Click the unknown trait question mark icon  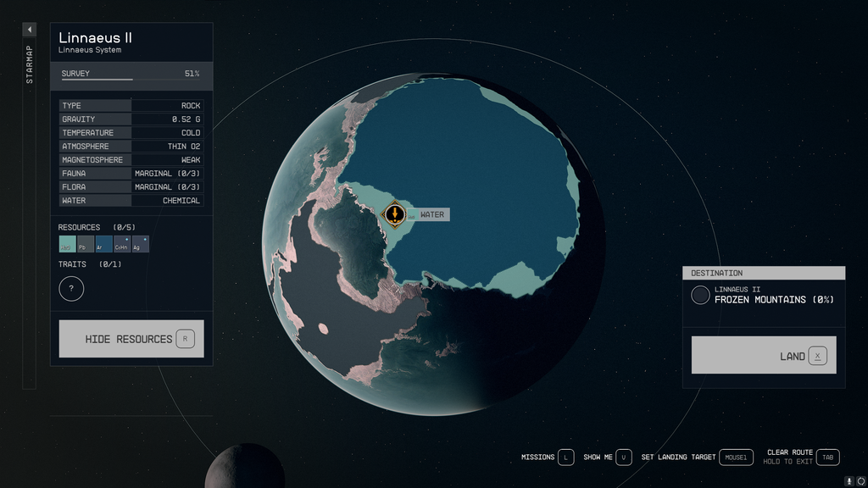(x=71, y=289)
